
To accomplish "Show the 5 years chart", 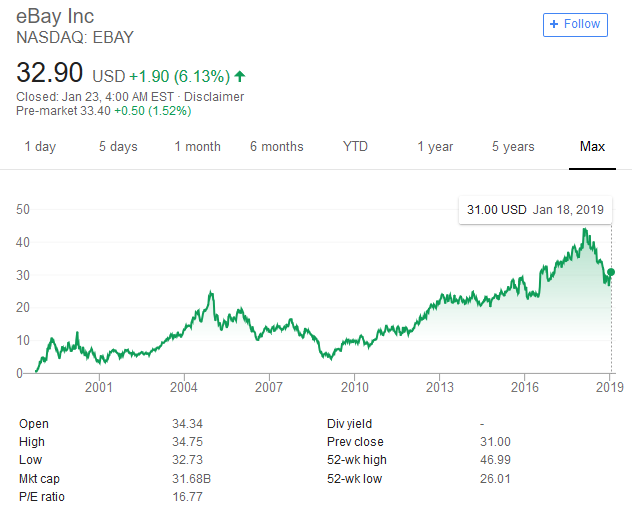I will click(513, 147).
